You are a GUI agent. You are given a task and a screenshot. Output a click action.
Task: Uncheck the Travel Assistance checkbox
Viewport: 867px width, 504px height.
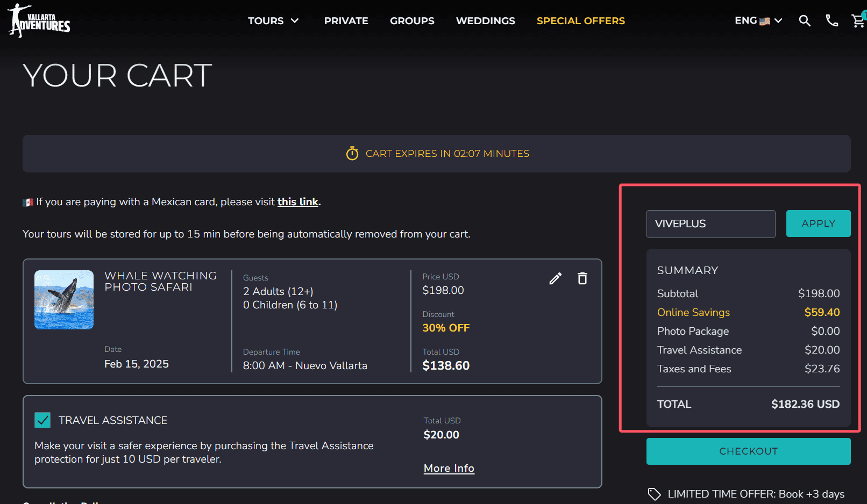(x=42, y=420)
